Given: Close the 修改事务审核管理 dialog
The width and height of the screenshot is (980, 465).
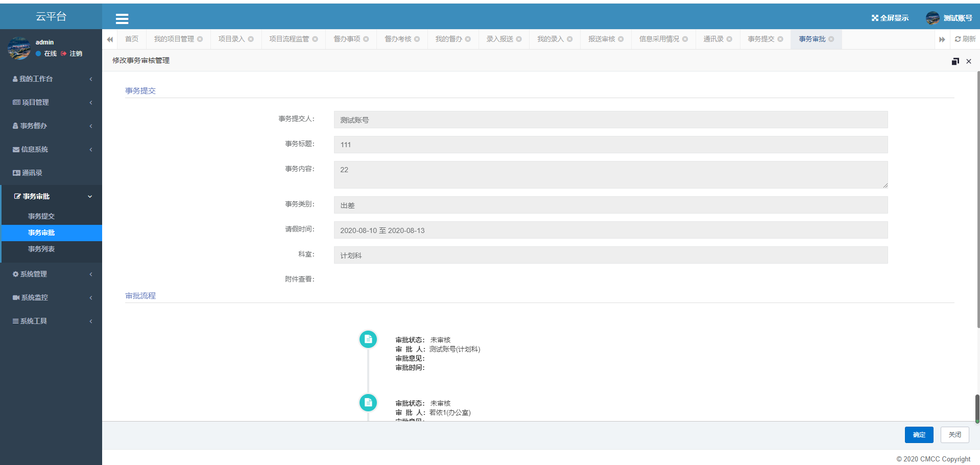Looking at the screenshot, I should click(x=969, y=61).
